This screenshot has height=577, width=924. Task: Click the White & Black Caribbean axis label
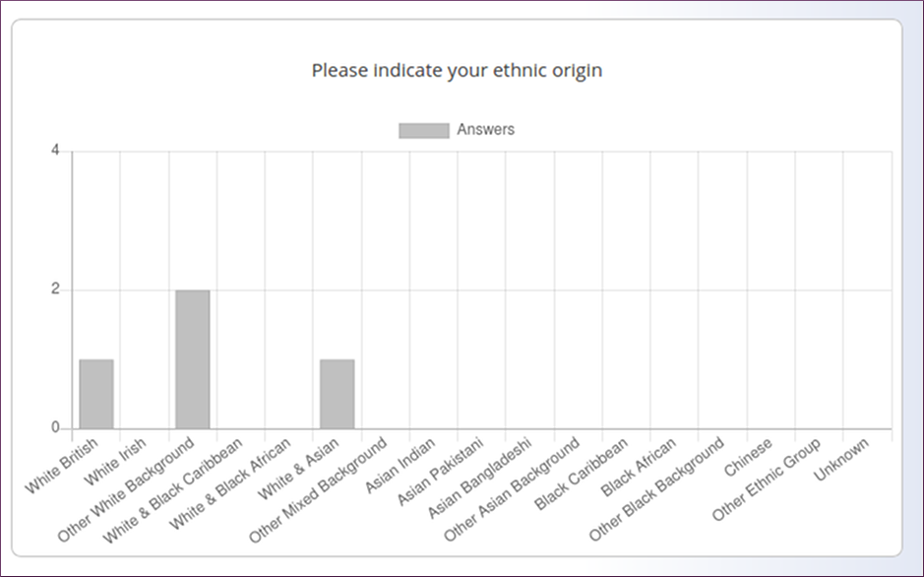(x=172, y=490)
